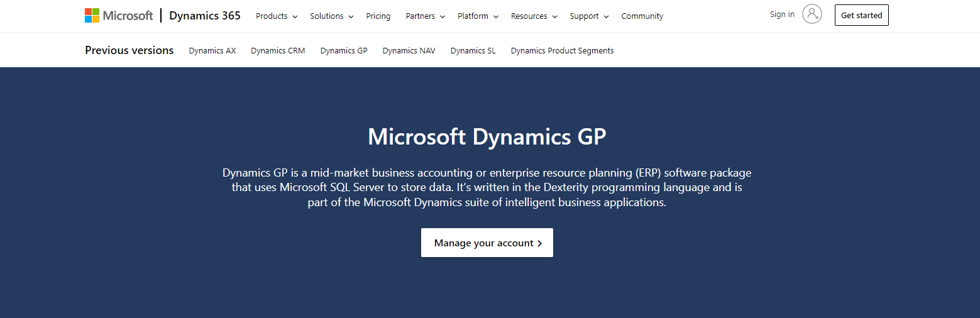Go to Dynamics AX tab
This screenshot has height=318, width=980.
[x=212, y=51]
